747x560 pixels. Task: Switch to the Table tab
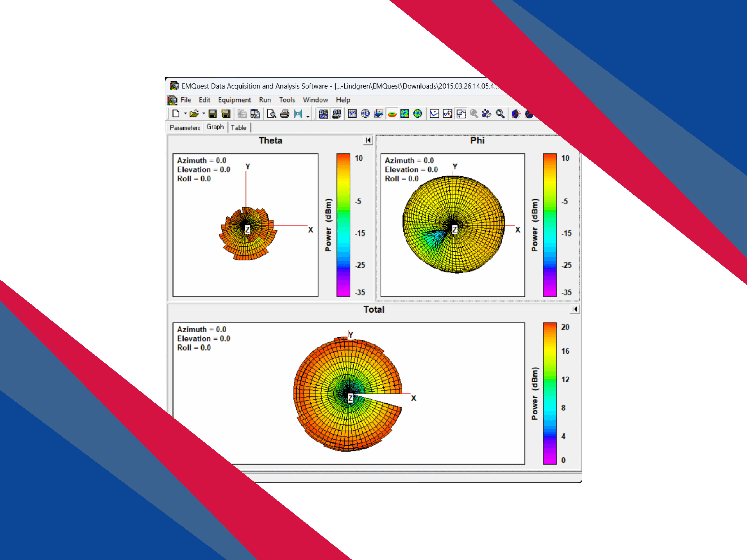pyautogui.click(x=238, y=128)
